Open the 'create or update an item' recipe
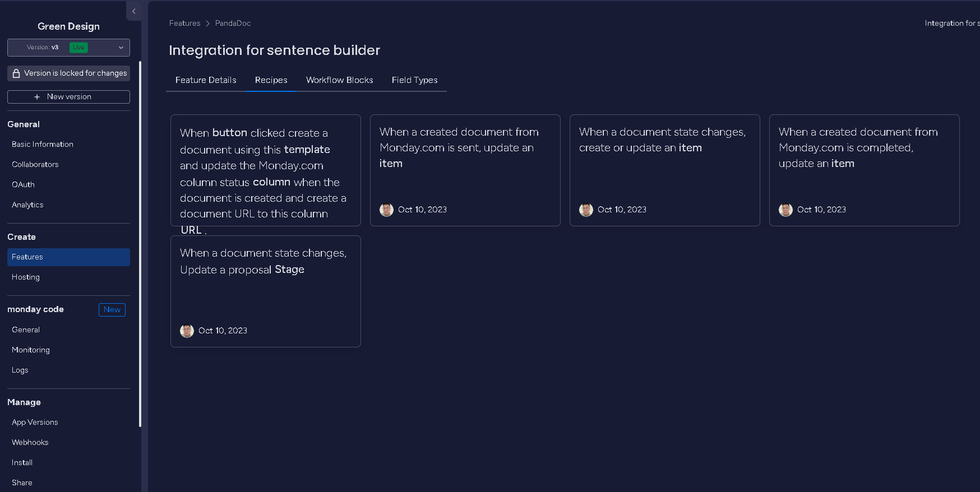The height and width of the screenshot is (492, 980). (665, 170)
